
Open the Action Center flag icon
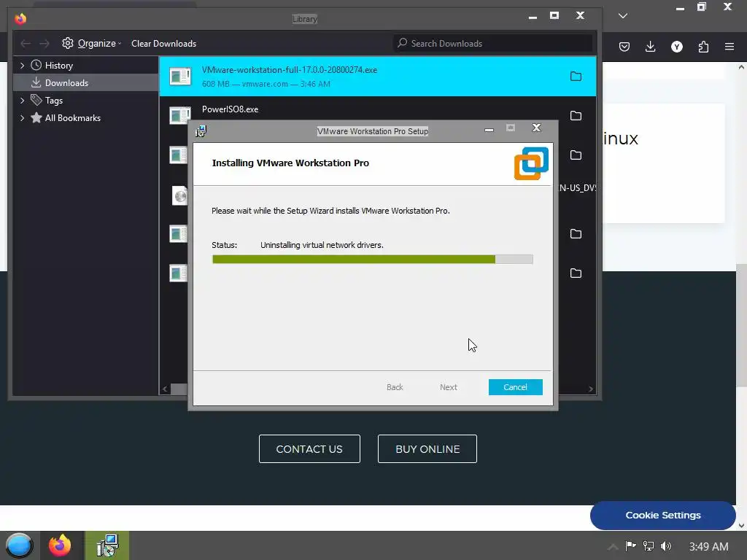click(x=631, y=546)
